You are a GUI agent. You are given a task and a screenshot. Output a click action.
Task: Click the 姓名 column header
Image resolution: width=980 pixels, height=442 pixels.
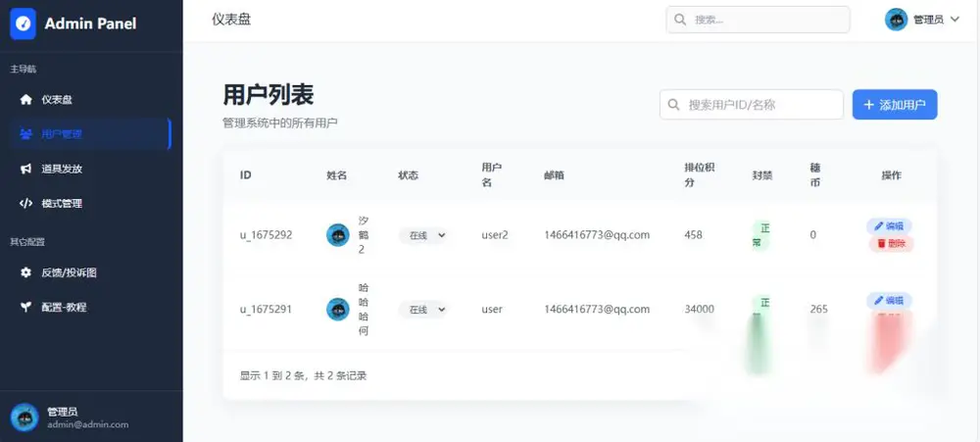click(x=337, y=175)
